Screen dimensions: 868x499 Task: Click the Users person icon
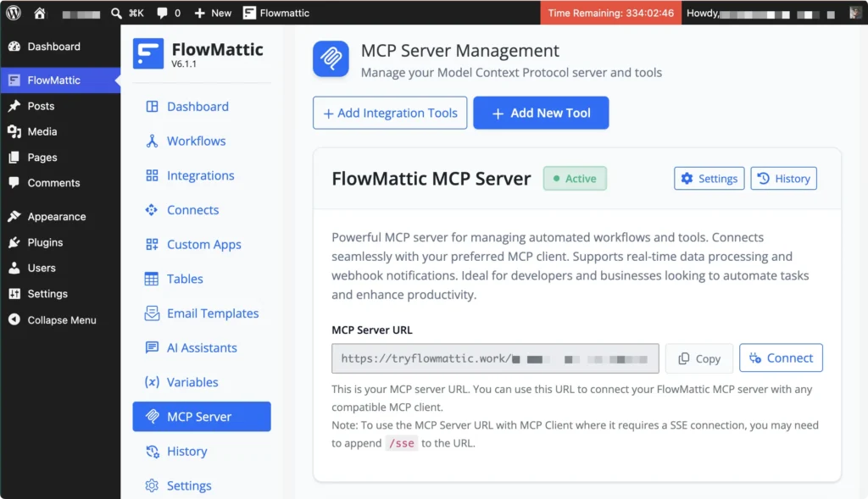14,268
